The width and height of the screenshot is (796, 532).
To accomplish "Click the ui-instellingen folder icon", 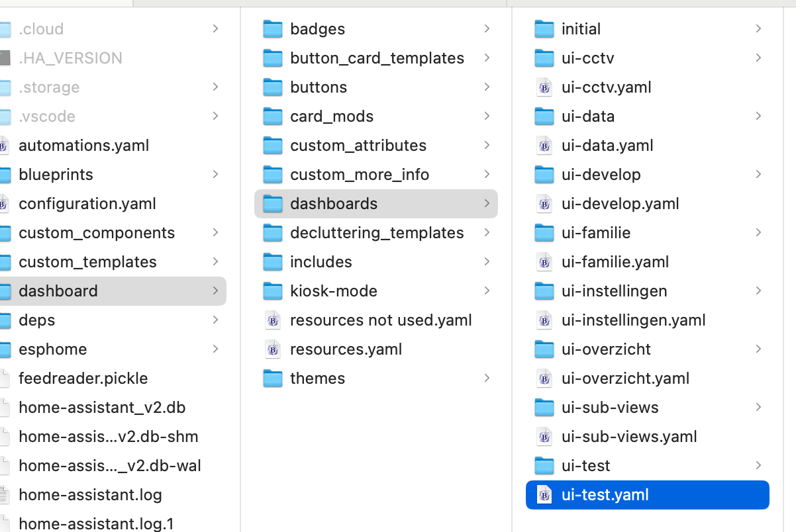I will [544, 291].
